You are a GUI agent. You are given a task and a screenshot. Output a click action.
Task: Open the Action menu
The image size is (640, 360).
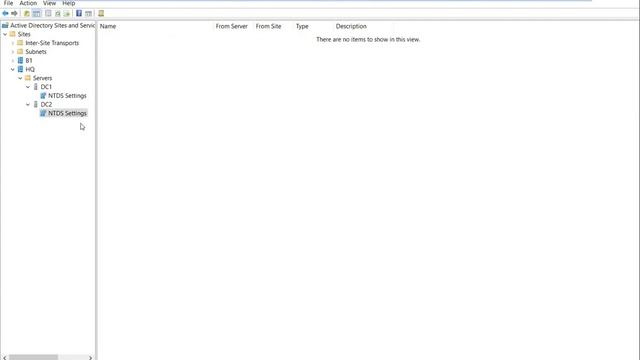pyautogui.click(x=28, y=3)
